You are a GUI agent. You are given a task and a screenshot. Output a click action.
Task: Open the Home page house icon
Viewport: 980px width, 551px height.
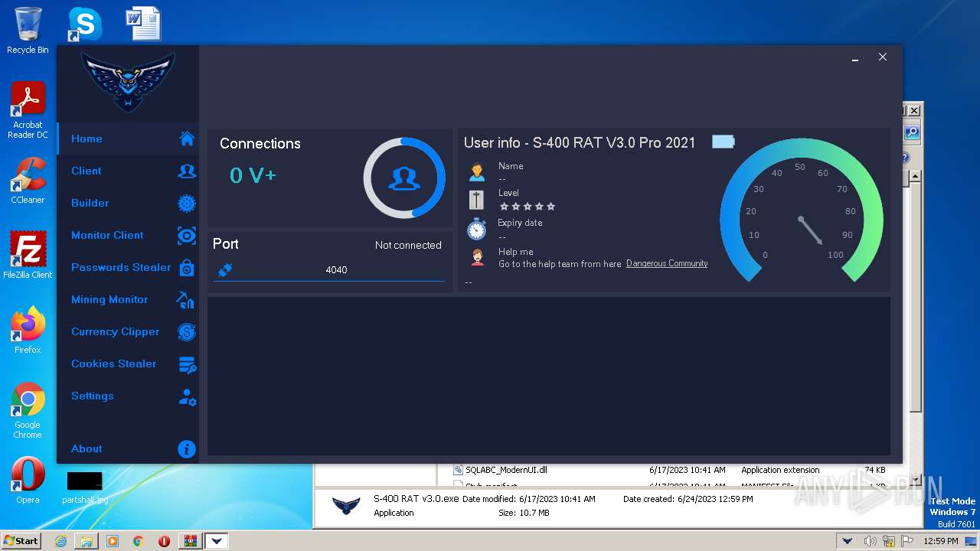pyautogui.click(x=187, y=139)
